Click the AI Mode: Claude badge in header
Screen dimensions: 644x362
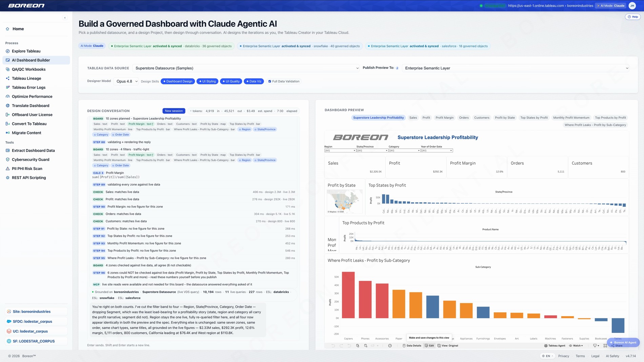click(x=610, y=5)
